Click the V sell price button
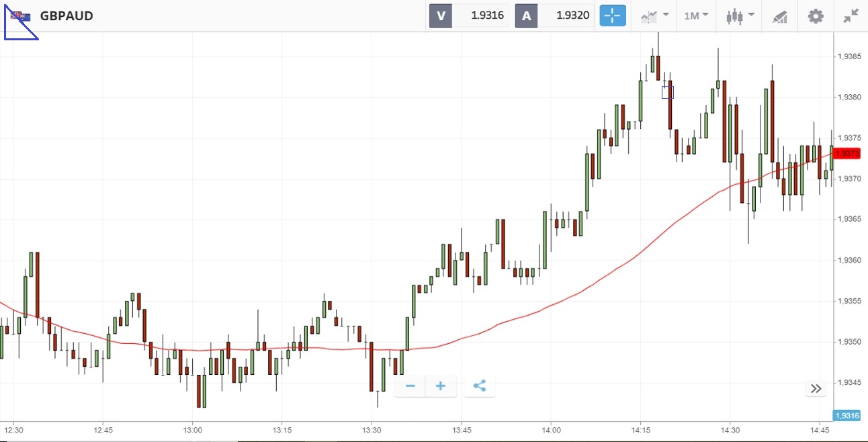 point(470,15)
